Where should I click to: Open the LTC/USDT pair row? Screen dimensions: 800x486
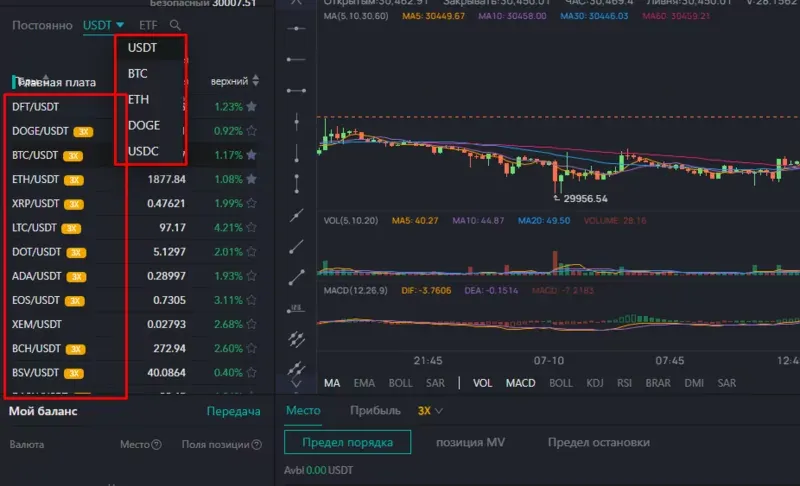tap(134, 227)
